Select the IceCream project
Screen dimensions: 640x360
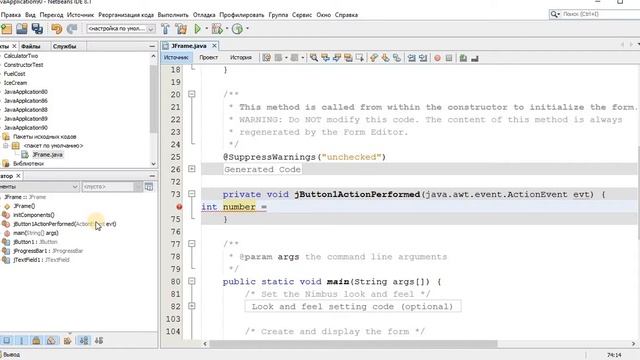15,83
